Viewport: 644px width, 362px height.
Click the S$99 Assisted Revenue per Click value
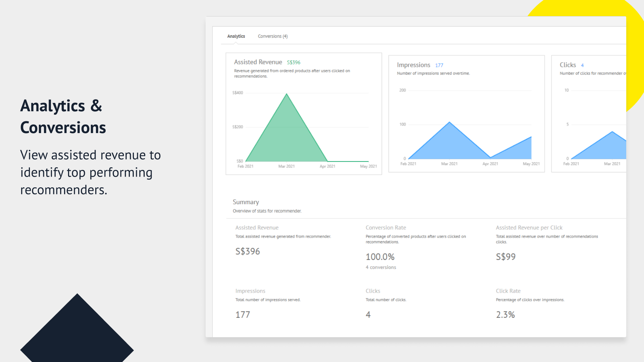point(505,257)
